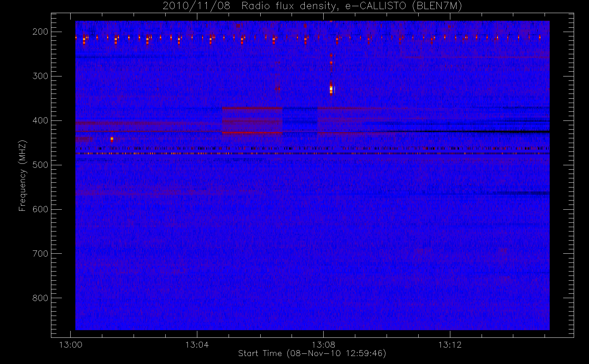Click the 13:12 time tick label
The width and height of the screenshot is (589, 364).
pos(450,345)
